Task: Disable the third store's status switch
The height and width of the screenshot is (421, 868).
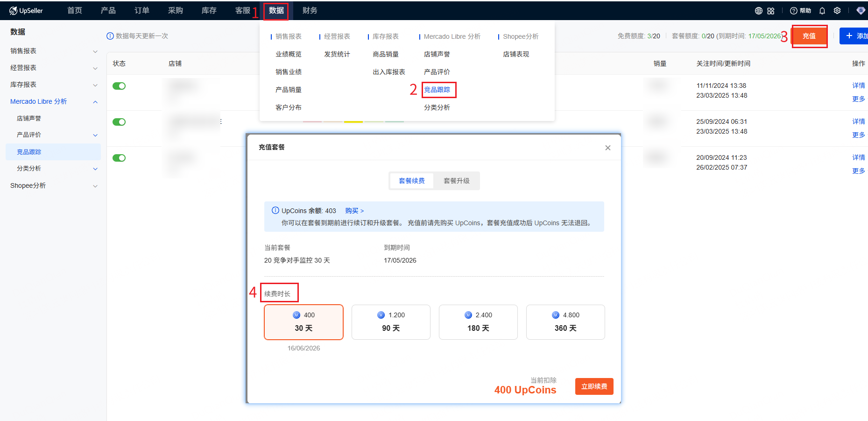Action: pos(119,158)
